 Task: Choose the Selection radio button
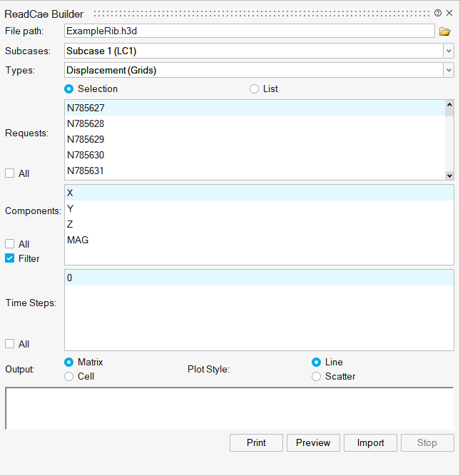(x=69, y=89)
